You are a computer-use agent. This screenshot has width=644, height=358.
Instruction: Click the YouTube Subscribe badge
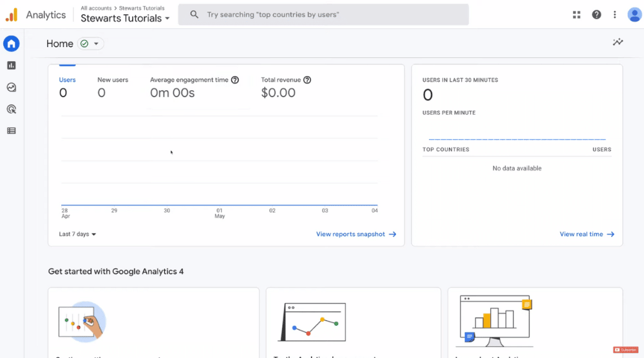625,350
